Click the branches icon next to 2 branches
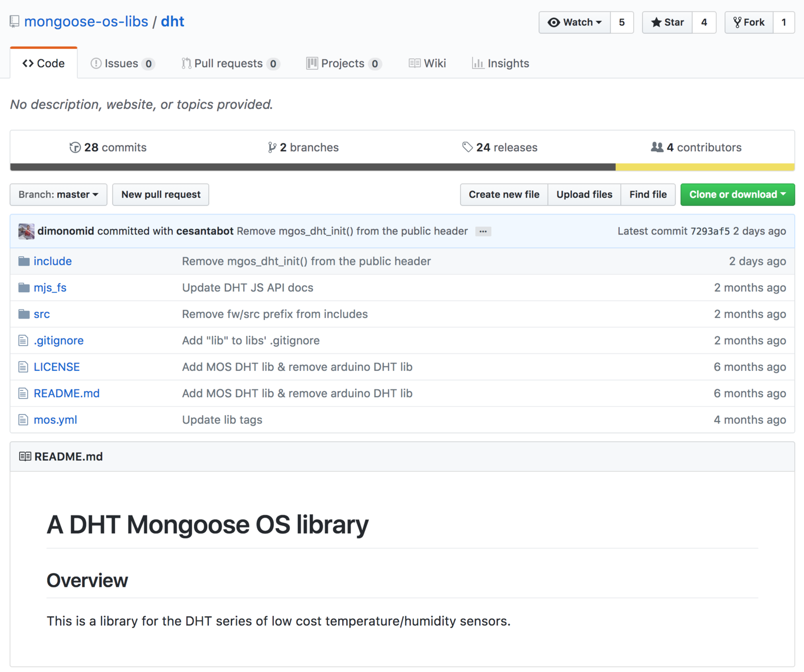 272,147
